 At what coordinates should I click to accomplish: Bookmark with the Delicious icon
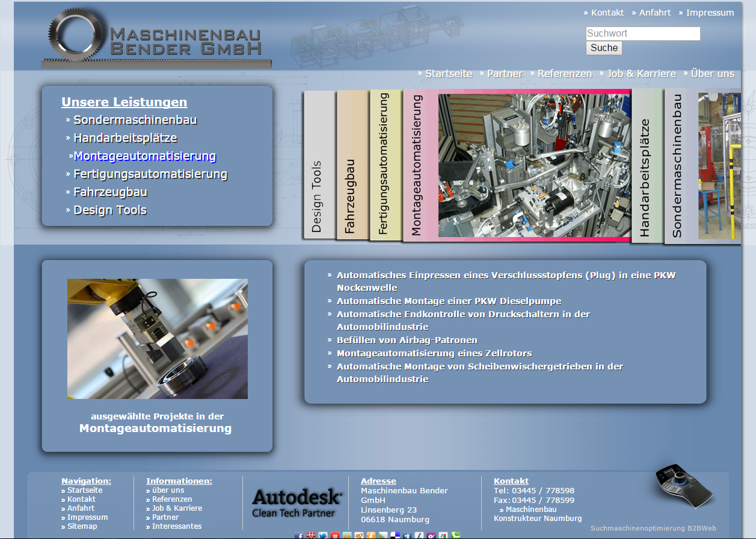(395, 535)
